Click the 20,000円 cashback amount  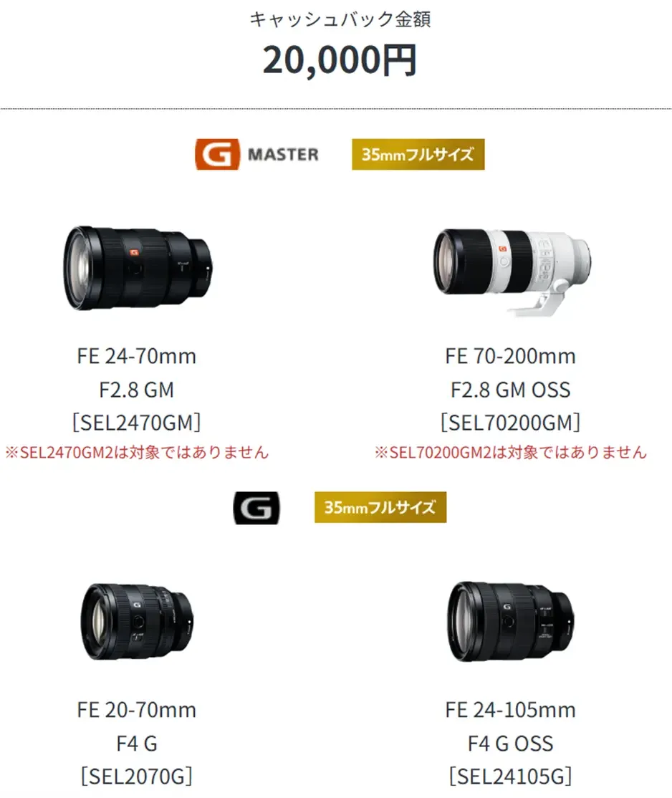pos(340,61)
